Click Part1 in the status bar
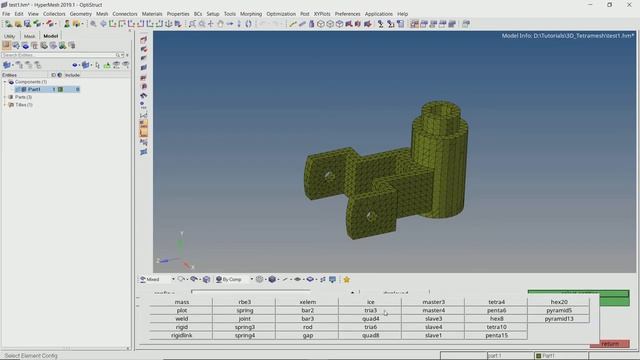 coord(549,356)
